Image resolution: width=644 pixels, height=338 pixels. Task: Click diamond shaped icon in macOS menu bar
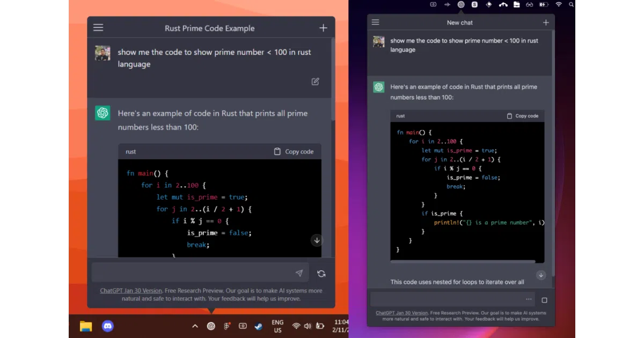coord(488,4)
